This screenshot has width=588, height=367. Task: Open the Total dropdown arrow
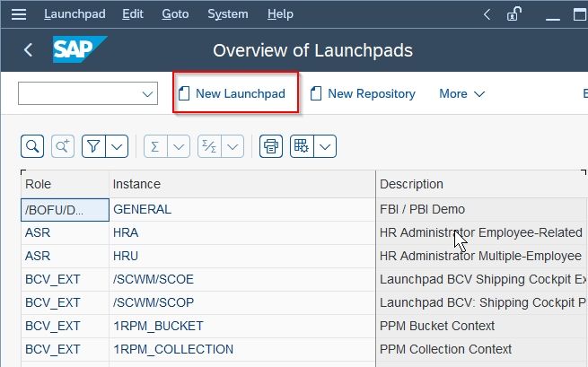click(179, 146)
